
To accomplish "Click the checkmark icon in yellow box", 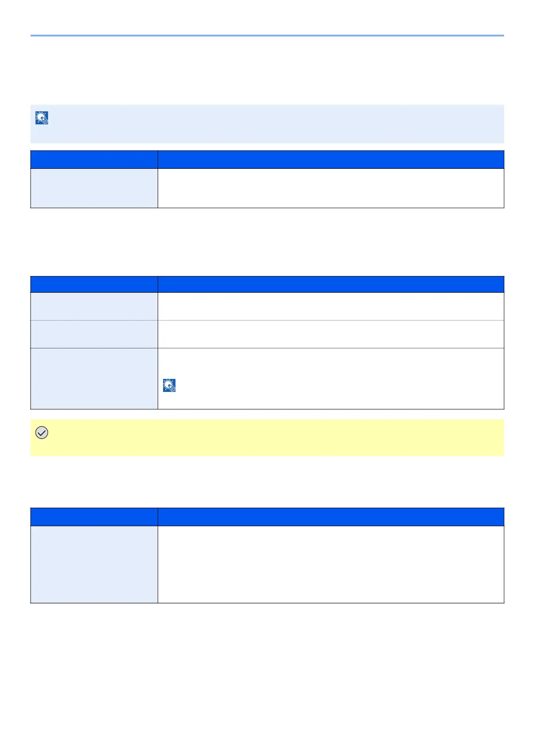I will pos(42,433).
